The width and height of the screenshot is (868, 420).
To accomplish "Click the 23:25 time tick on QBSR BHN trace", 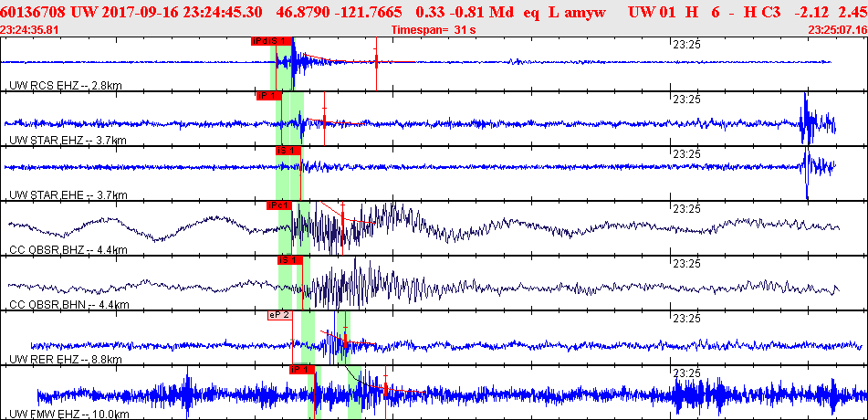I will [x=686, y=264].
